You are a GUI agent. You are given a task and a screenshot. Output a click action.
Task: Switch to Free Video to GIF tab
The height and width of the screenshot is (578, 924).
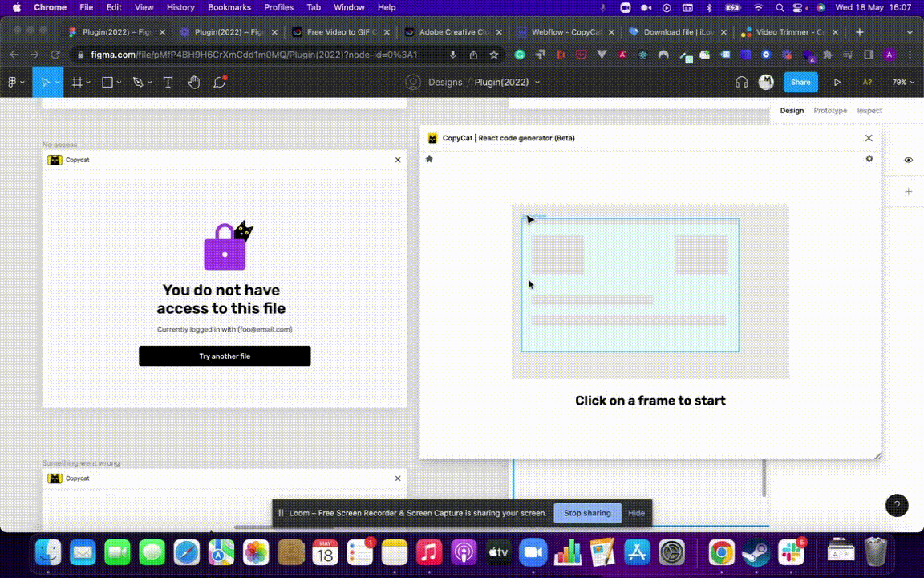tap(341, 32)
